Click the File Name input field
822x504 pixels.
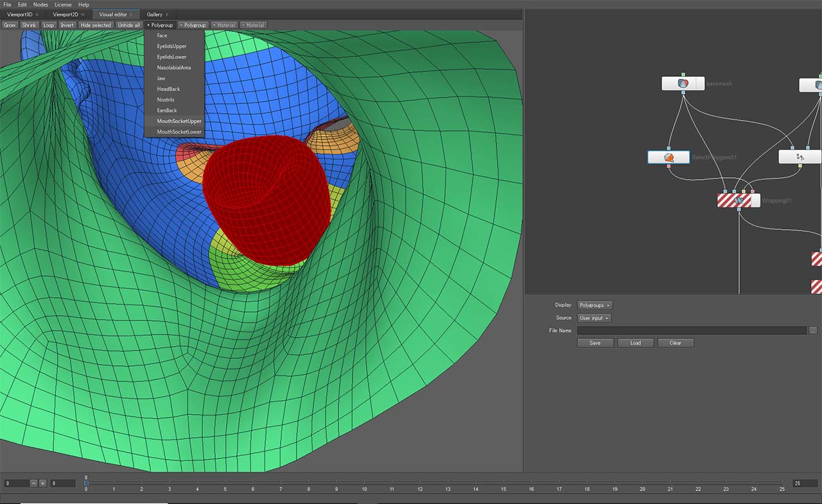coord(691,331)
